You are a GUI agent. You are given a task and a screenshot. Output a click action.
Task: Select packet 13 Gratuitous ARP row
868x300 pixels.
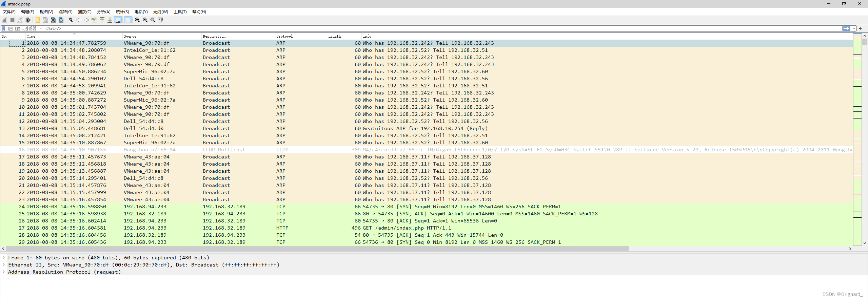click(427, 128)
